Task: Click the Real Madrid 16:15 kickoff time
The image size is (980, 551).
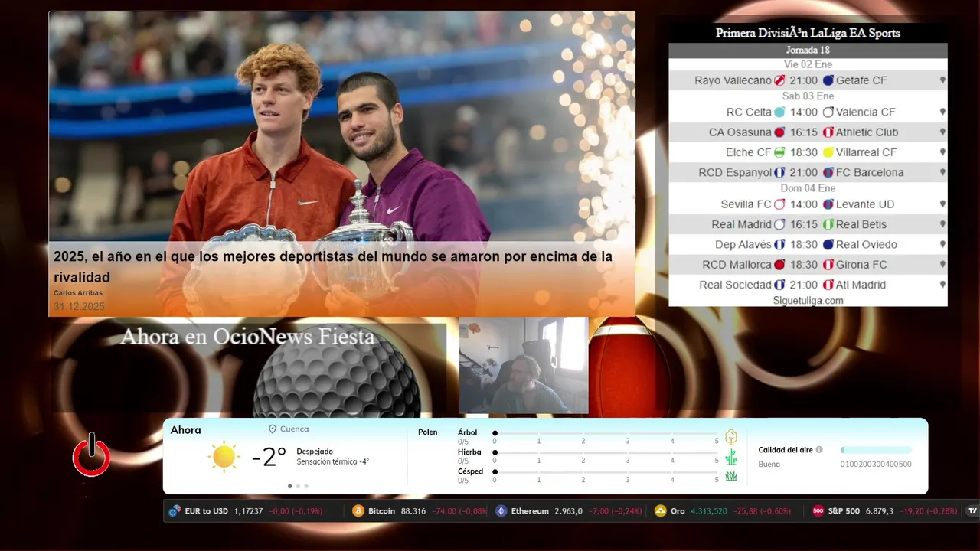Action: 804,224
